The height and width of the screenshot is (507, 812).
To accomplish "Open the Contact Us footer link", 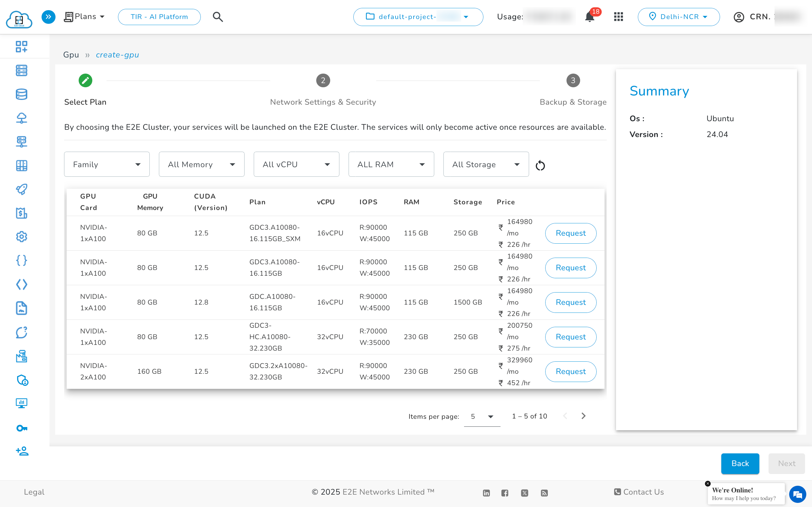I will pyautogui.click(x=639, y=492).
